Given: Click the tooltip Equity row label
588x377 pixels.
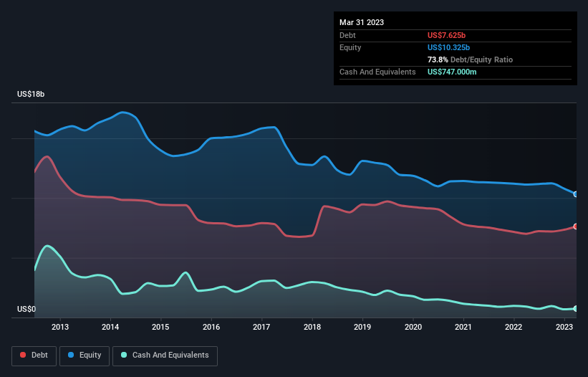Looking at the screenshot, I should coord(350,47).
